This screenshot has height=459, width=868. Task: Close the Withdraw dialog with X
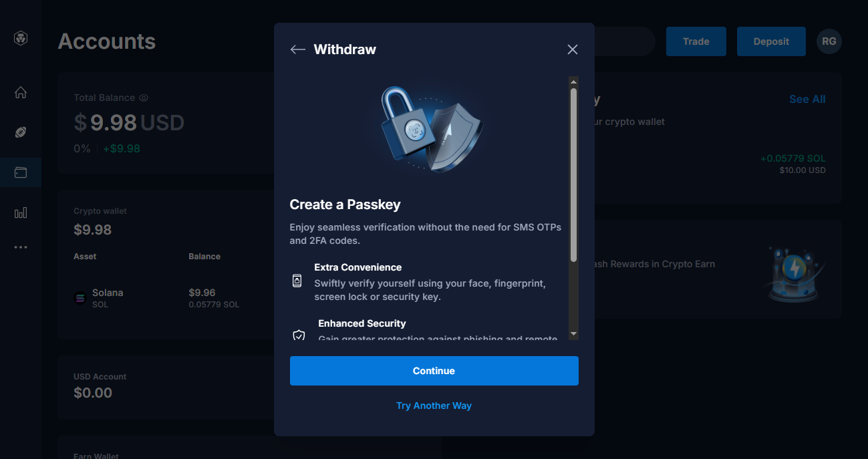click(573, 49)
